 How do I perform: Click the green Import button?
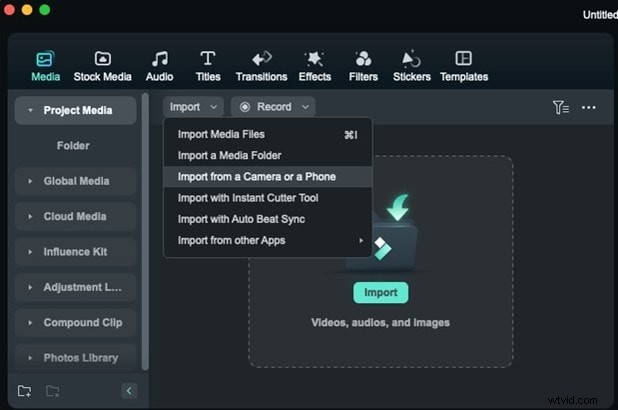pos(380,293)
